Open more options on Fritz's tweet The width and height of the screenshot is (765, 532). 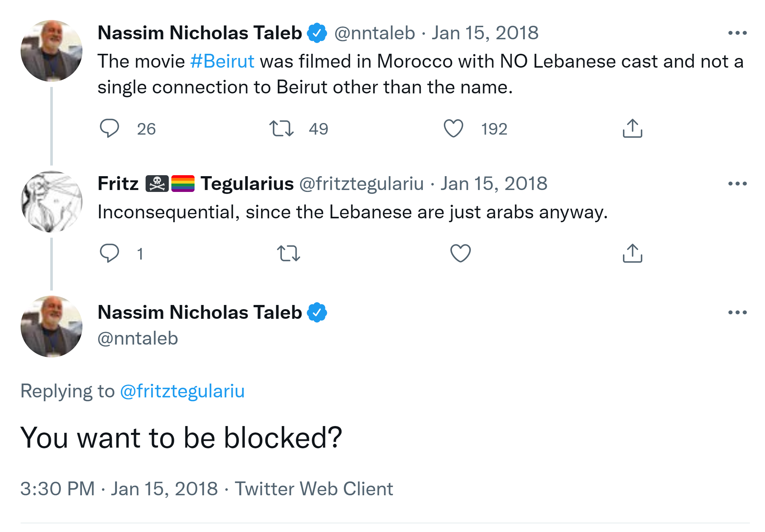(737, 184)
